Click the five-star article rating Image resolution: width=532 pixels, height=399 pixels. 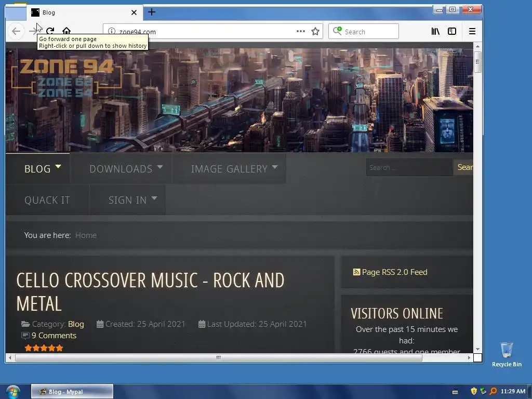point(44,348)
